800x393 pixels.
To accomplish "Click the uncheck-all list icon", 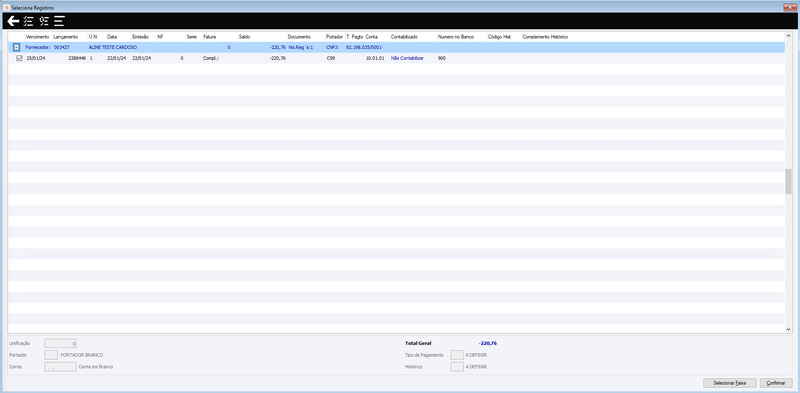I will (x=44, y=21).
